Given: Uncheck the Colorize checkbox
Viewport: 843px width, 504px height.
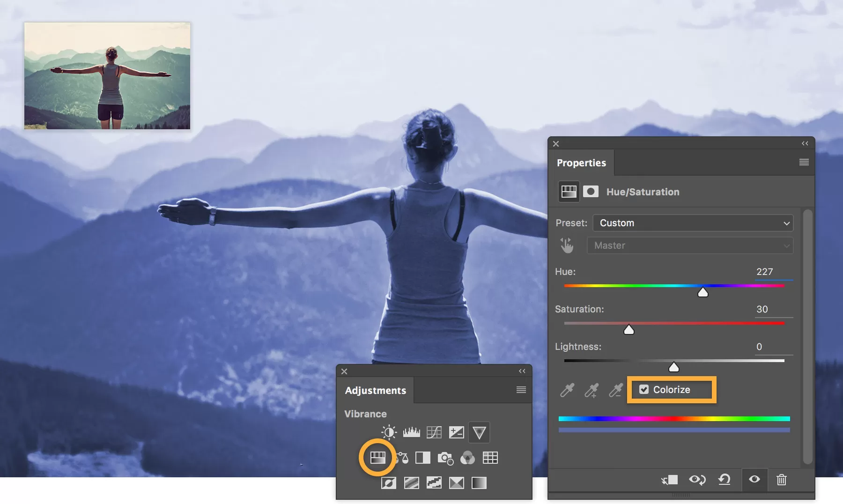Looking at the screenshot, I should 645,389.
